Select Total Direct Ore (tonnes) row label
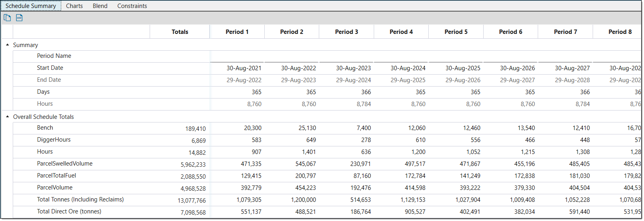The width and height of the screenshot is (644, 221). [x=69, y=211]
